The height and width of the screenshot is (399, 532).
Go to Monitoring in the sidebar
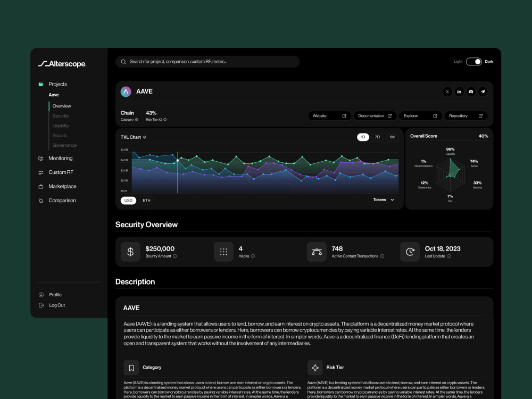point(61,159)
